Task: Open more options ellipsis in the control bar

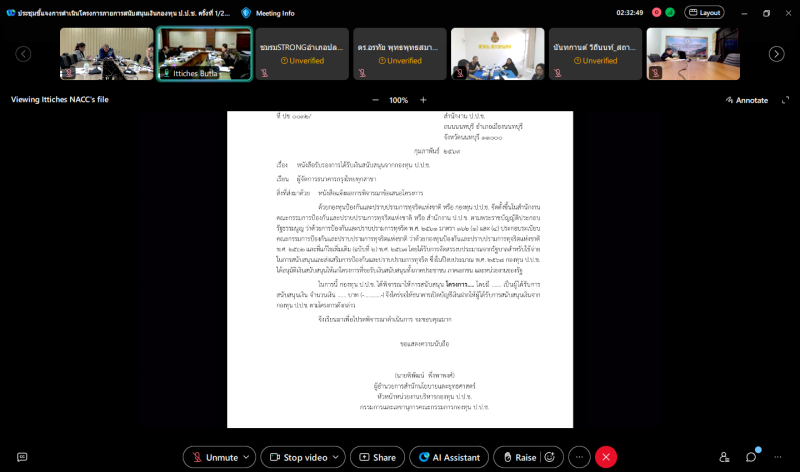Action: point(579,457)
